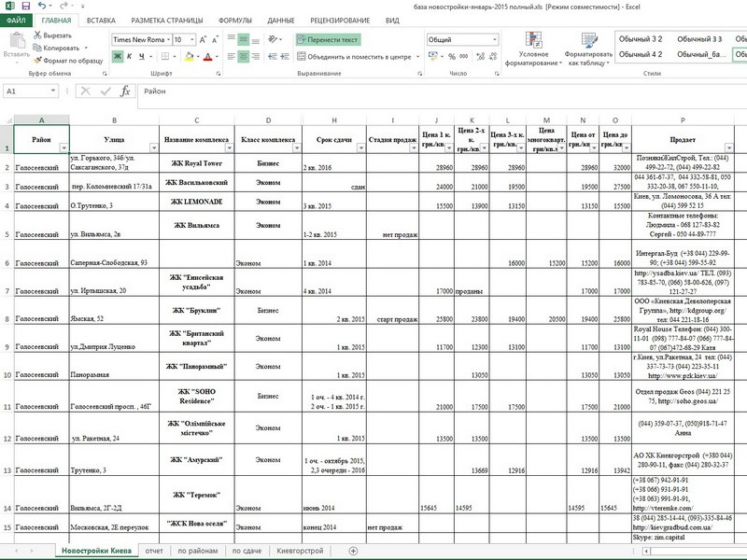Align text to top icon
The image size is (747, 560).
pos(231,39)
